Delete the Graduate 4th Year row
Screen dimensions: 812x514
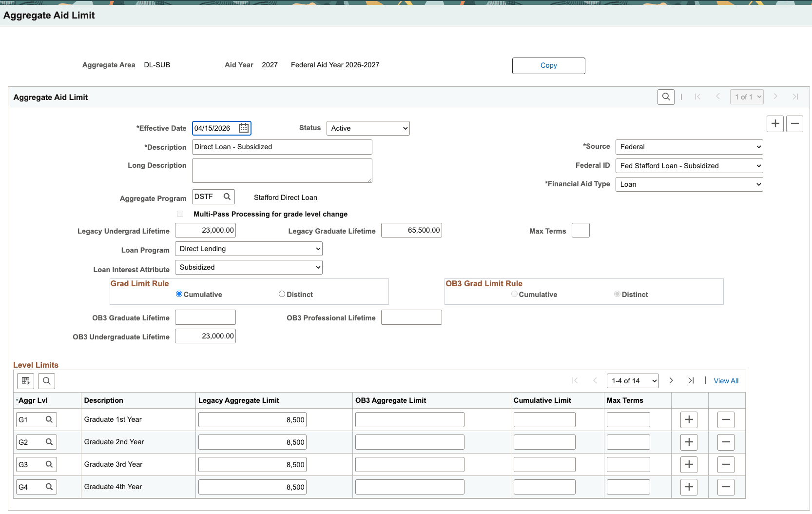pyautogui.click(x=726, y=487)
